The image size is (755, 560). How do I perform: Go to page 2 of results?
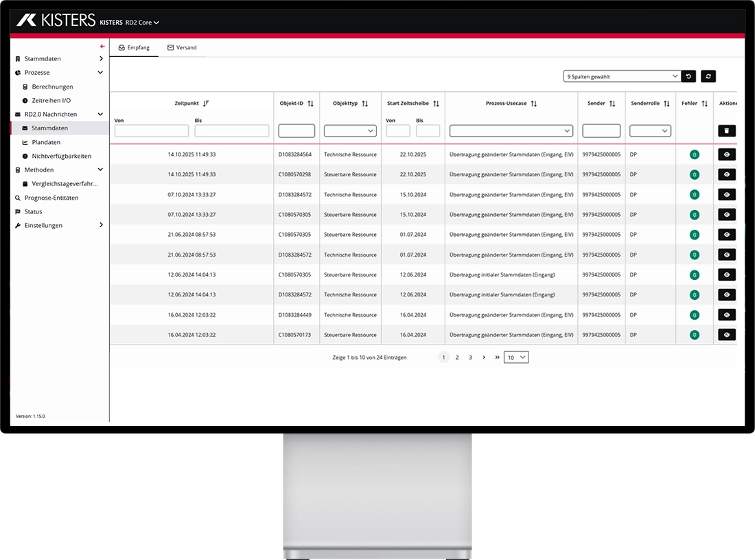tap(457, 358)
